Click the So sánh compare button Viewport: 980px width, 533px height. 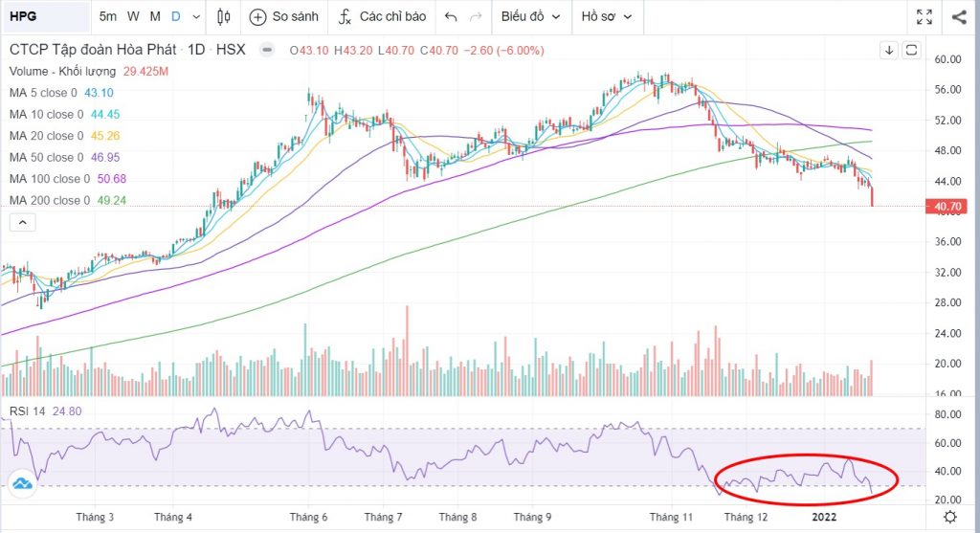tap(284, 16)
